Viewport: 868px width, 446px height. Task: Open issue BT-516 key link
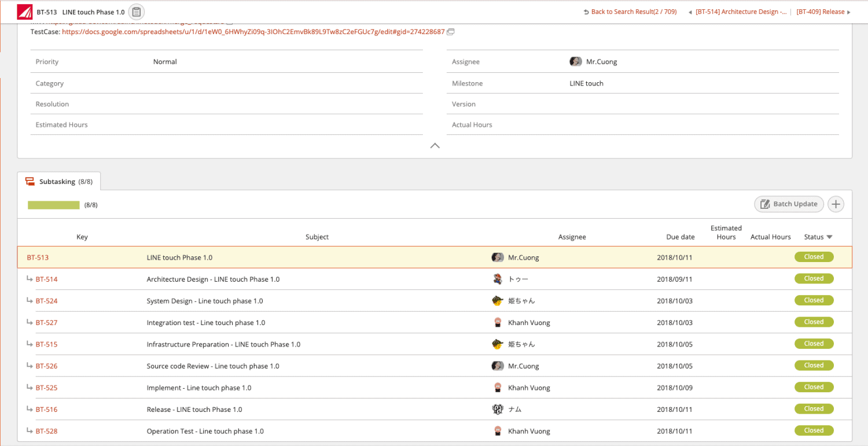point(46,410)
